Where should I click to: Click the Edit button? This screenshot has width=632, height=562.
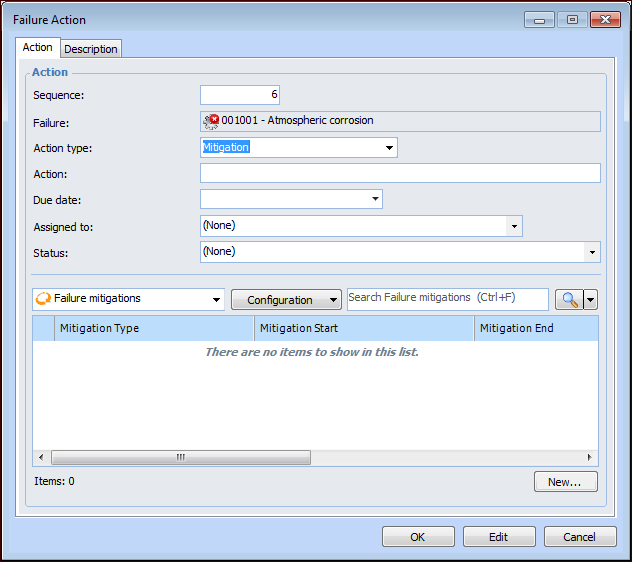[499, 537]
